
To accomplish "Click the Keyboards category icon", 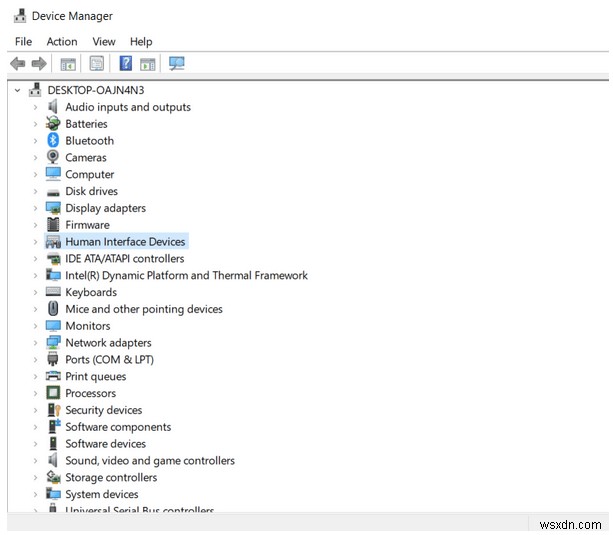I will pyautogui.click(x=53, y=292).
